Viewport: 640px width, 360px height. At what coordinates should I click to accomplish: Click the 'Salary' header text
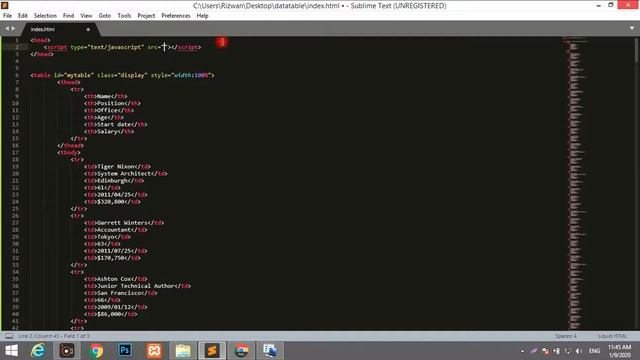point(107,131)
